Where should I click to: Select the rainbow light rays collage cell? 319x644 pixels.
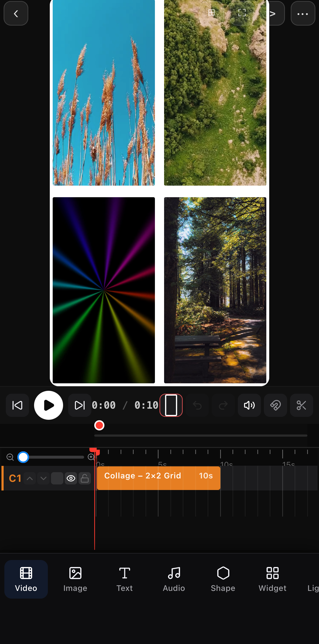[104, 290]
